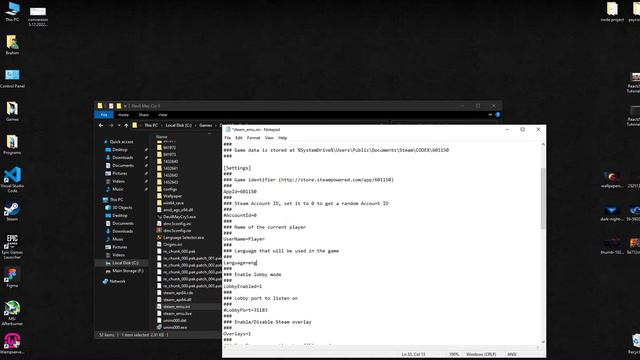640x360 pixels.
Task: Switch to Explorer View ribbon tab
Action: [x=163, y=115]
